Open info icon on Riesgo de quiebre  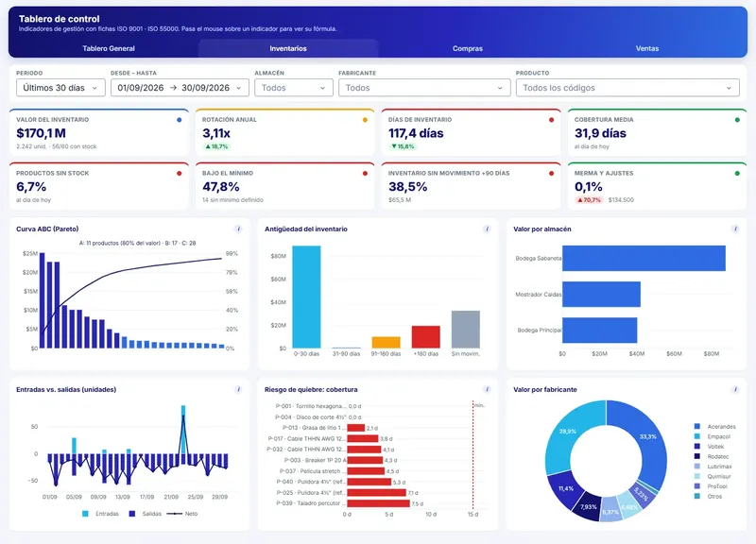(487, 389)
